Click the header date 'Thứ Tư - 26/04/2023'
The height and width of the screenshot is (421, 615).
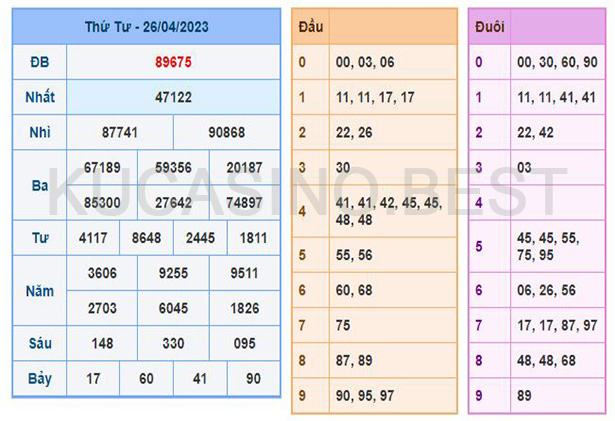pyautogui.click(x=147, y=27)
